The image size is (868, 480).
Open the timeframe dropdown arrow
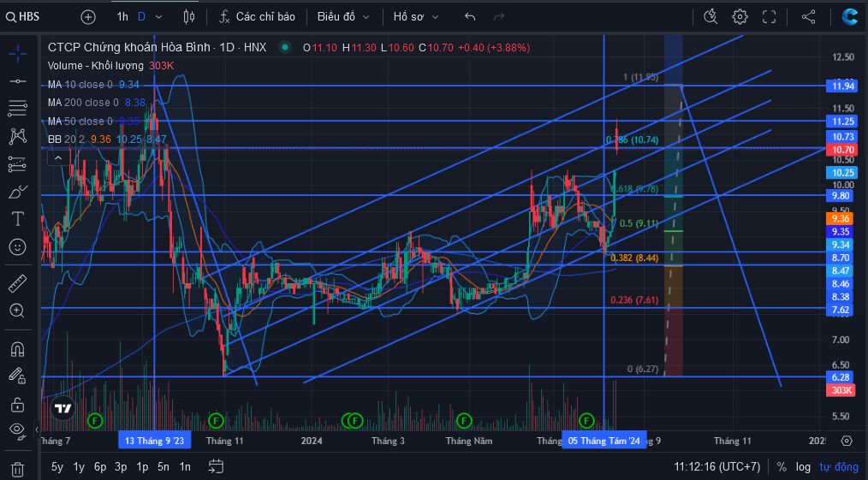click(x=159, y=17)
